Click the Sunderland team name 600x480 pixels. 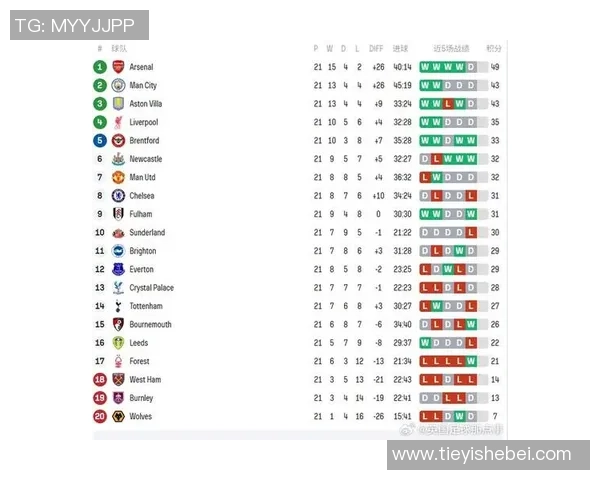(x=147, y=233)
